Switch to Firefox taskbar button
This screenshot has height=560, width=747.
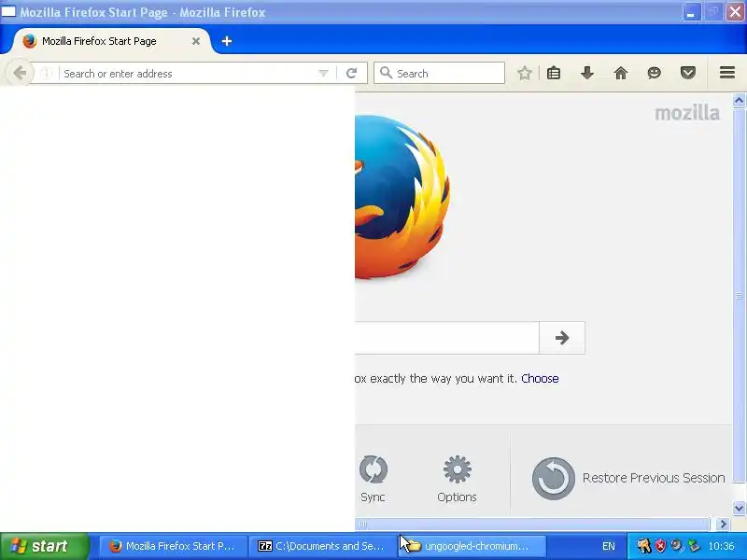[174, 546]
